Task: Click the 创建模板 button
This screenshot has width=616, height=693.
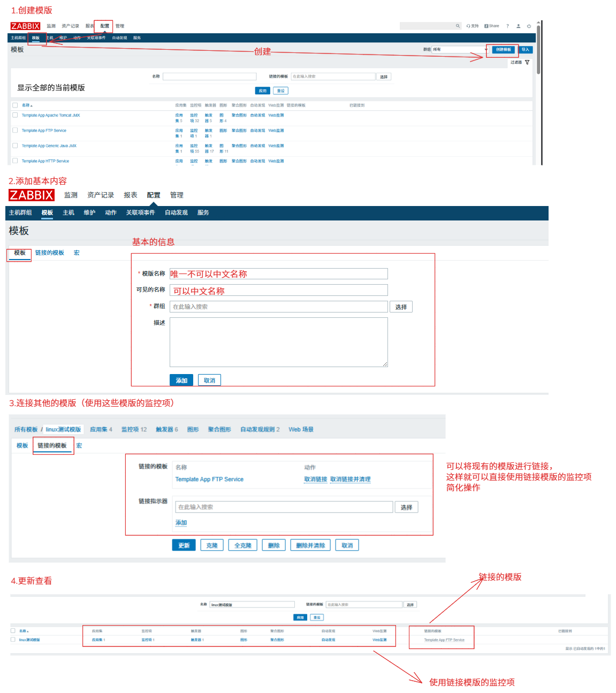Action: (503, 49)
